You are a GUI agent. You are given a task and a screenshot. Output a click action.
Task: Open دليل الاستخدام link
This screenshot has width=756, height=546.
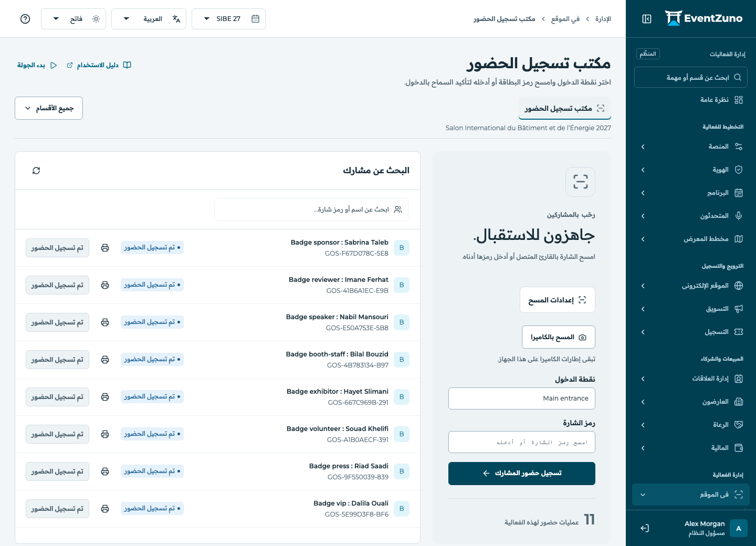99,65
